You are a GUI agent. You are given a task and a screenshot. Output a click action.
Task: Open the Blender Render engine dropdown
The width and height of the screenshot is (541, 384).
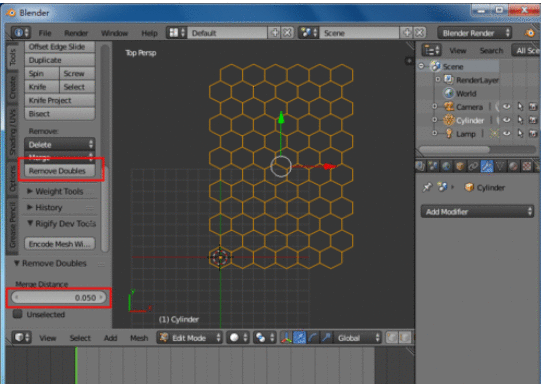click(475, 33)
